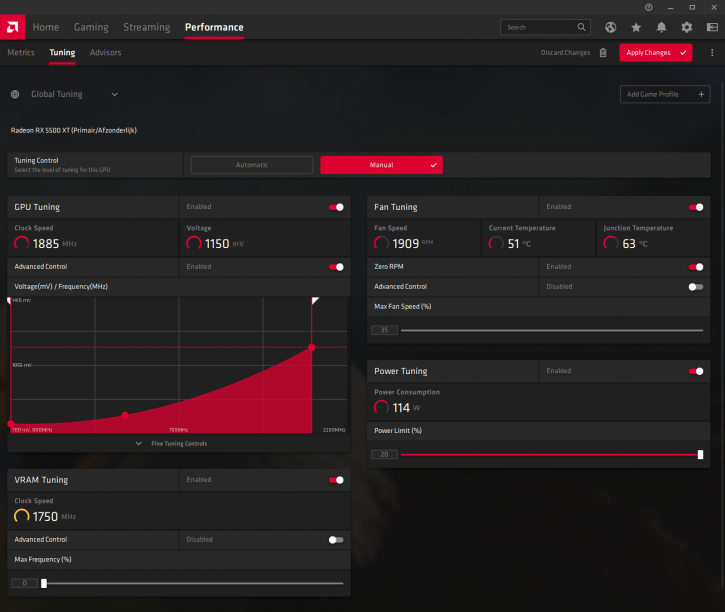
Task: Click the AMD logo icon
Action: [x=12, y=27]
